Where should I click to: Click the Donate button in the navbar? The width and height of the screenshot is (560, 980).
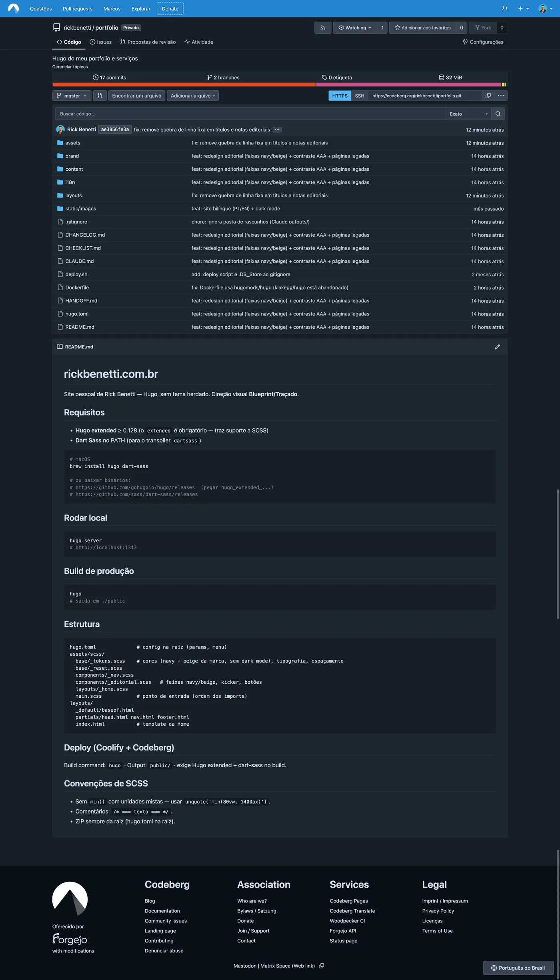point(170,8)
